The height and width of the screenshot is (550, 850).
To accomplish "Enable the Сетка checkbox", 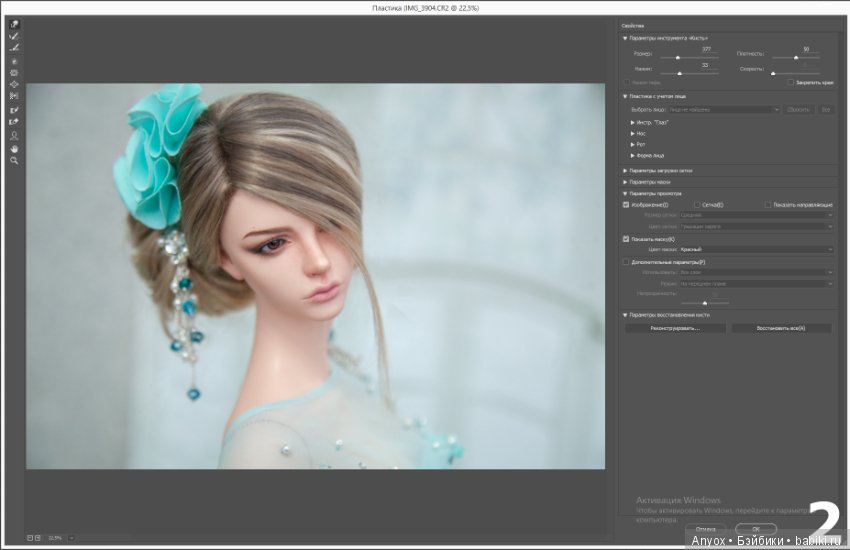I will [x=697, y=205].
